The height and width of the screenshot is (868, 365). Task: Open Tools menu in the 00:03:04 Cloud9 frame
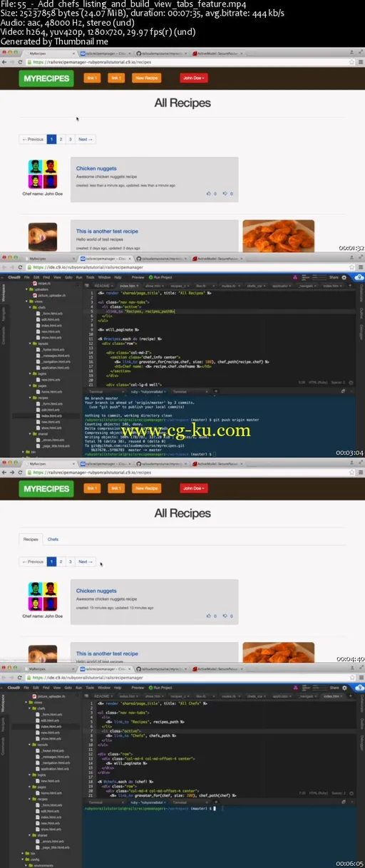pos(90,277)
